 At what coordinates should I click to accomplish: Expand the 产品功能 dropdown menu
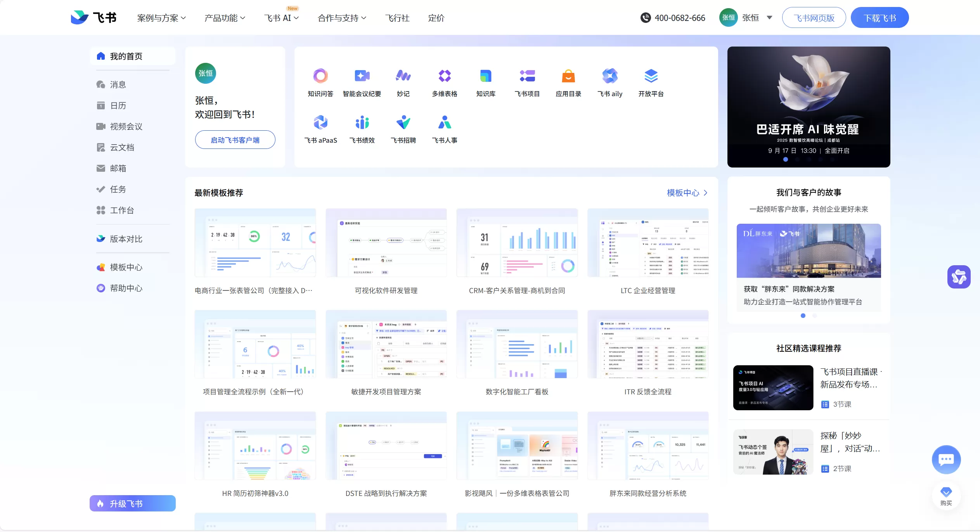coord(225,18)
